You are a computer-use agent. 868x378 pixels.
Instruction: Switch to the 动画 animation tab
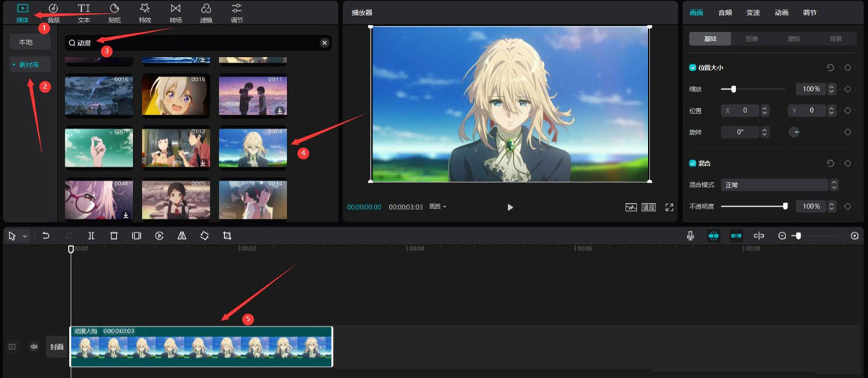click(781, 12)
